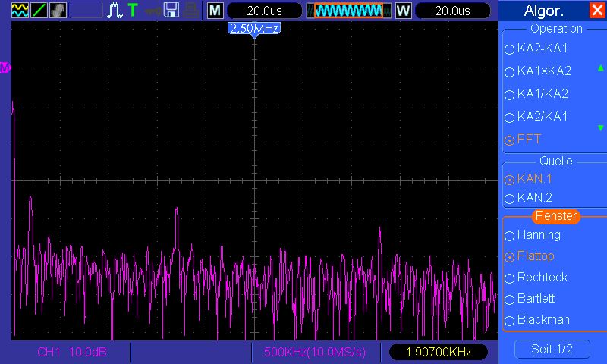
Task: Click the empty blue toolbar field
Action: click(x=86, y=11)
